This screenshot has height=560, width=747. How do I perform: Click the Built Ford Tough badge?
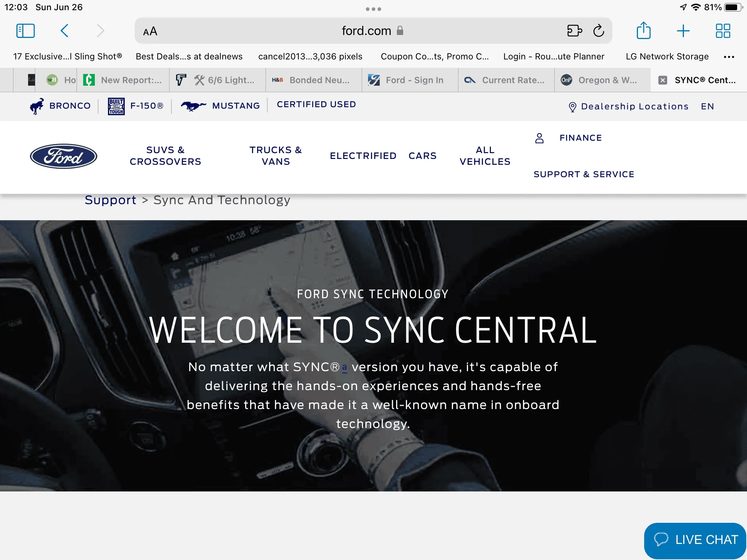[116, 106]
